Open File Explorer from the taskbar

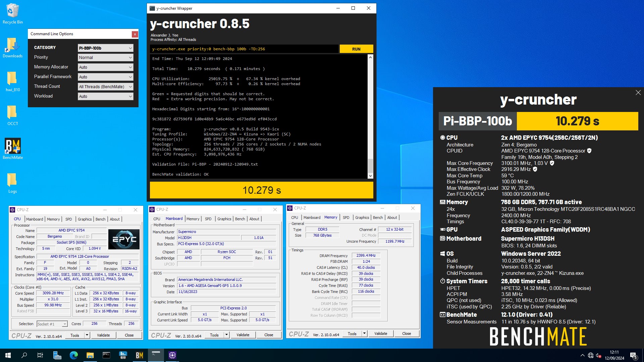point(90,355)
